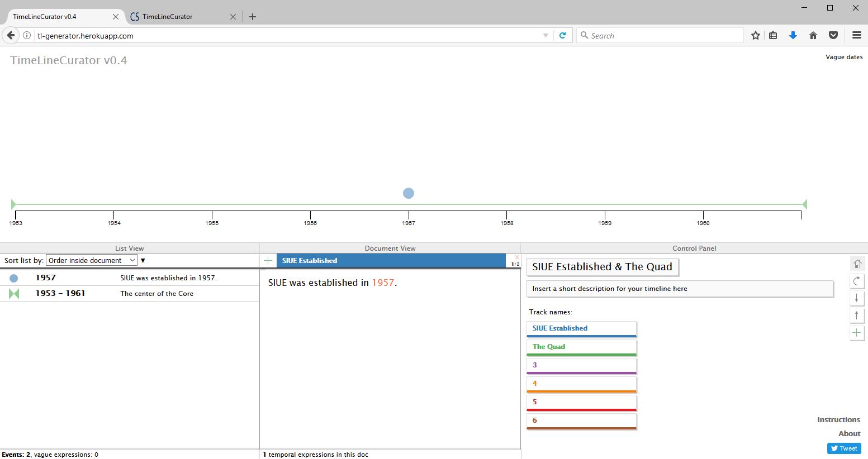The height and width of the screenshot is (459, 868).
Task: Click the Tweet button
Action: (x=844, y=448)
